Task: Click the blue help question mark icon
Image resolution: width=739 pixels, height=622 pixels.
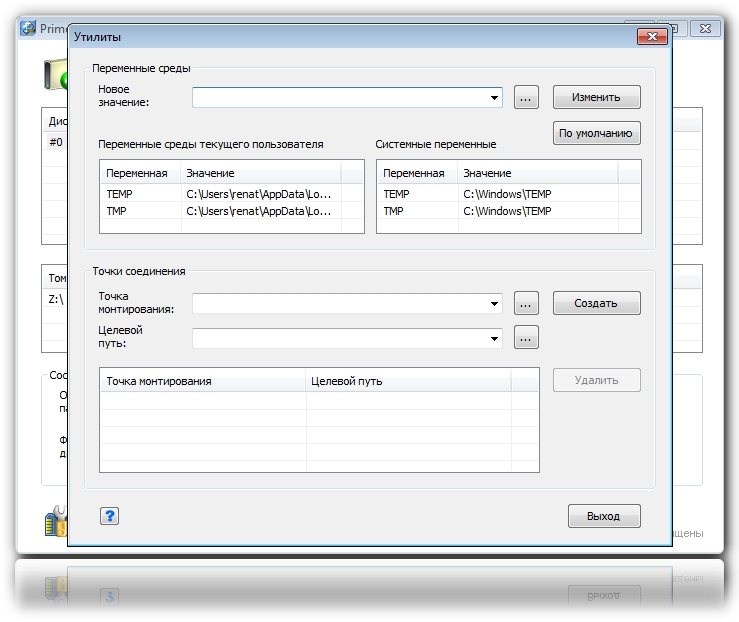Action: [x=110, y=516]
